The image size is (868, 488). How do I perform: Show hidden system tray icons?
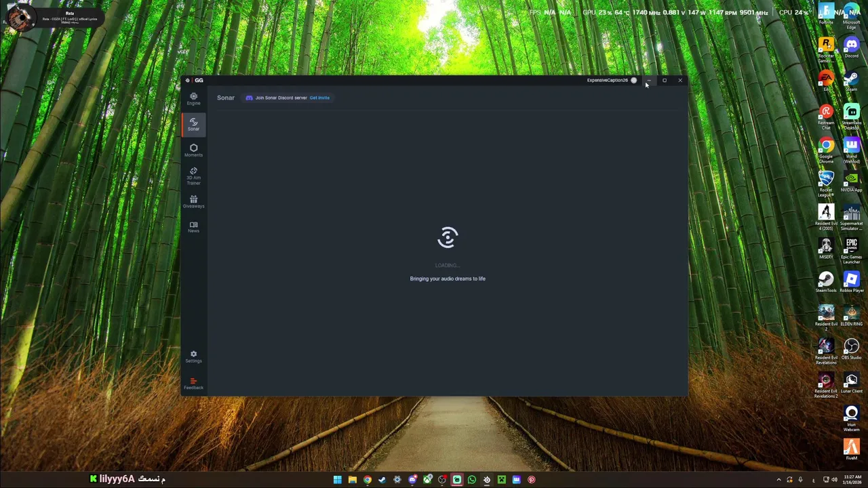point(778,480)
